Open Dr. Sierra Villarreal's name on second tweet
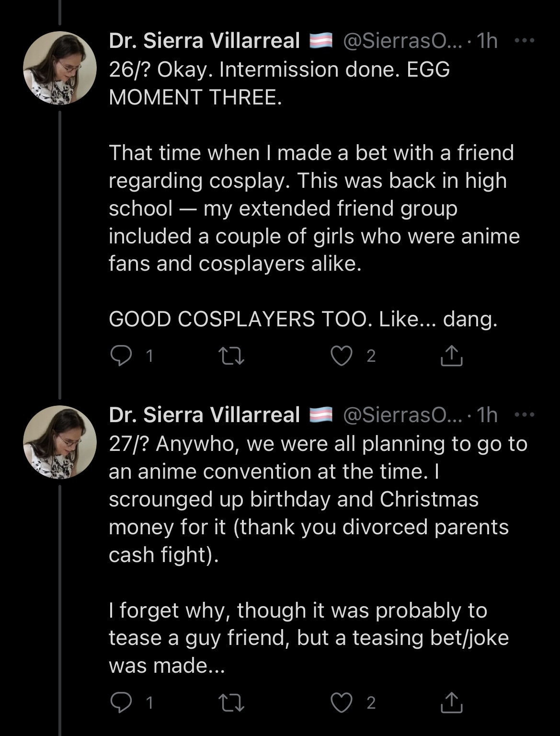 [204, 415]
